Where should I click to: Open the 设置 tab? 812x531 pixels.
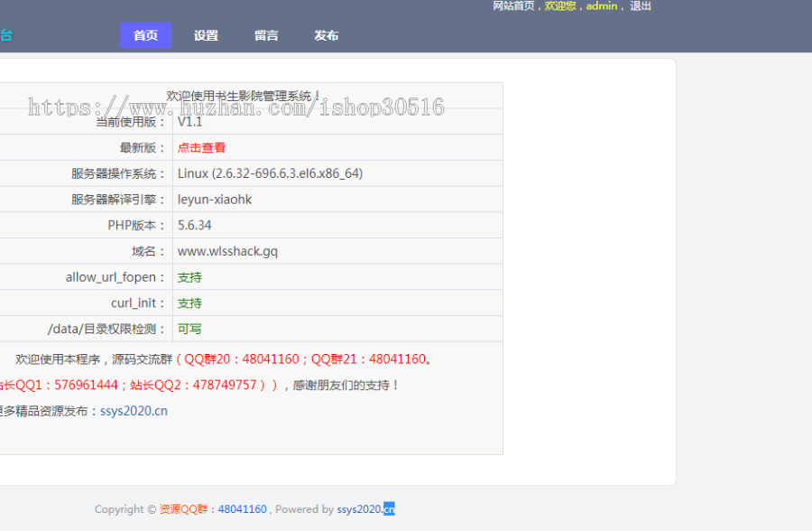click(206, 35)
